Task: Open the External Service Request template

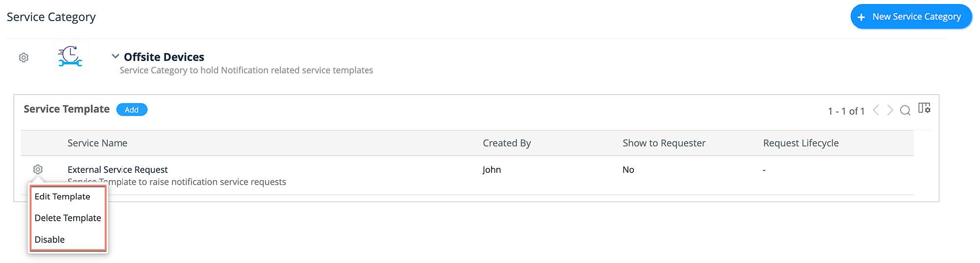Action: pyautogui.click(x=118, y=170)
